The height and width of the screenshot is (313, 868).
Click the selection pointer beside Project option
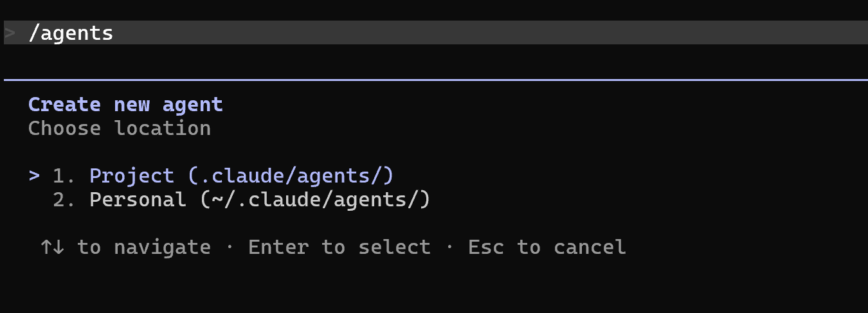point(34,175)
